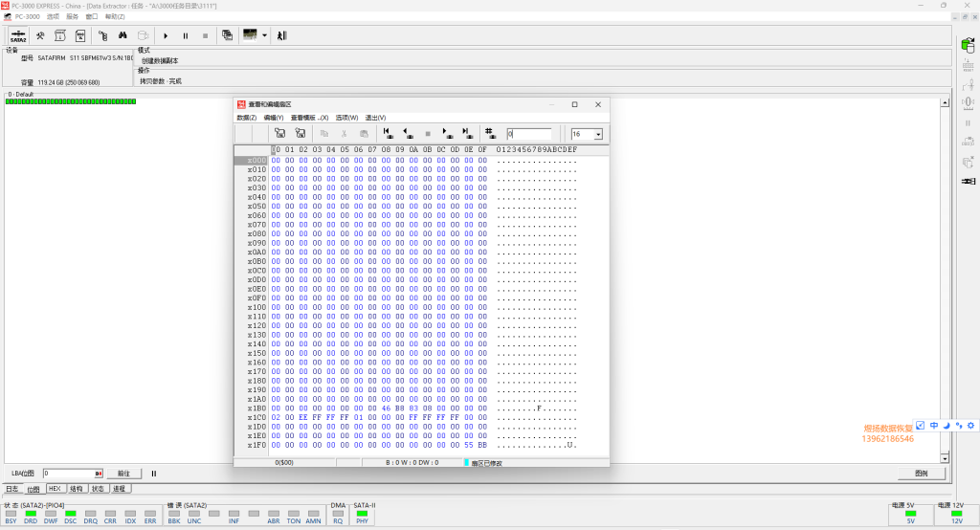This screenshot has height=530, width=980.
Task: Click the percent-document icon in the main toolbar
Action: point(80,36)
